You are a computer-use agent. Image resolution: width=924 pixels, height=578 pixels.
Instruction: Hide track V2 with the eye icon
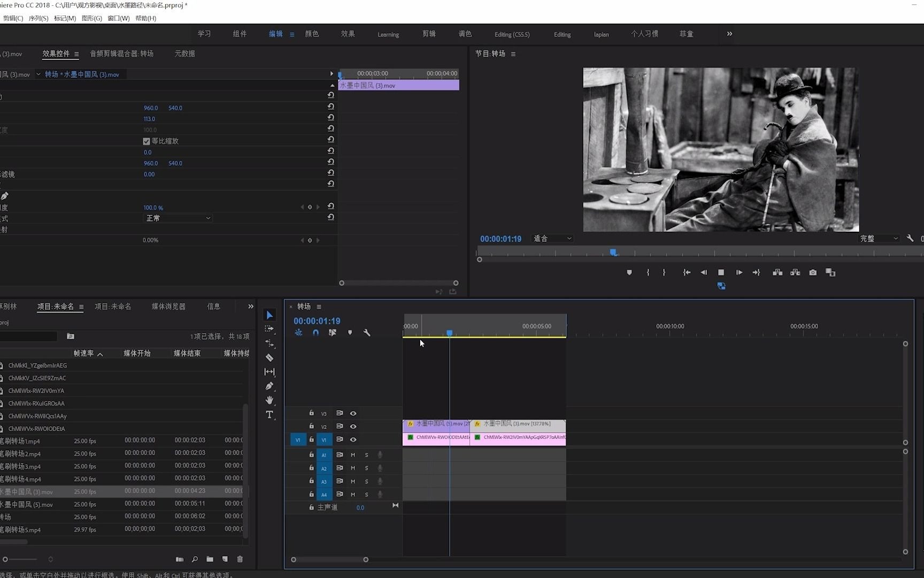pyautogui.click(x=353, y=427)
